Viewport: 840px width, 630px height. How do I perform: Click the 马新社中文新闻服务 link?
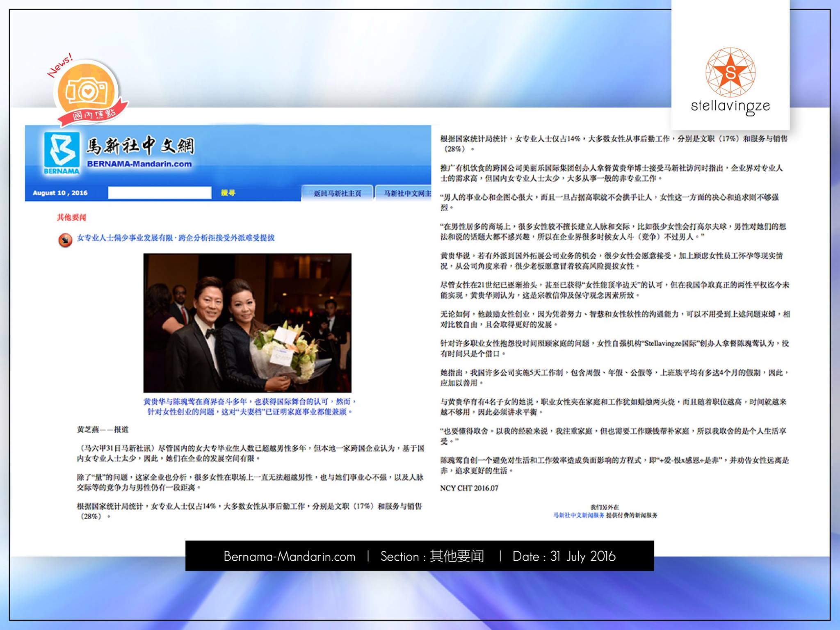click(x=579, y=515)
